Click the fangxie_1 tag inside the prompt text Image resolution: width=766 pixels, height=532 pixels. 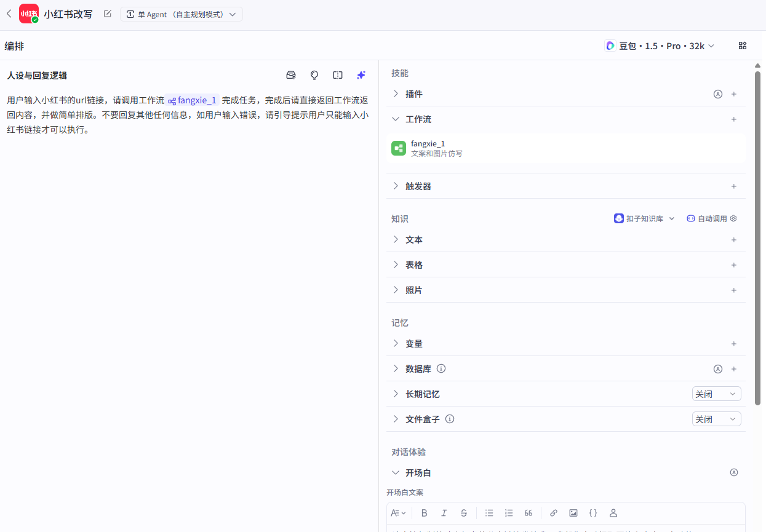click(x=191, y=100)
